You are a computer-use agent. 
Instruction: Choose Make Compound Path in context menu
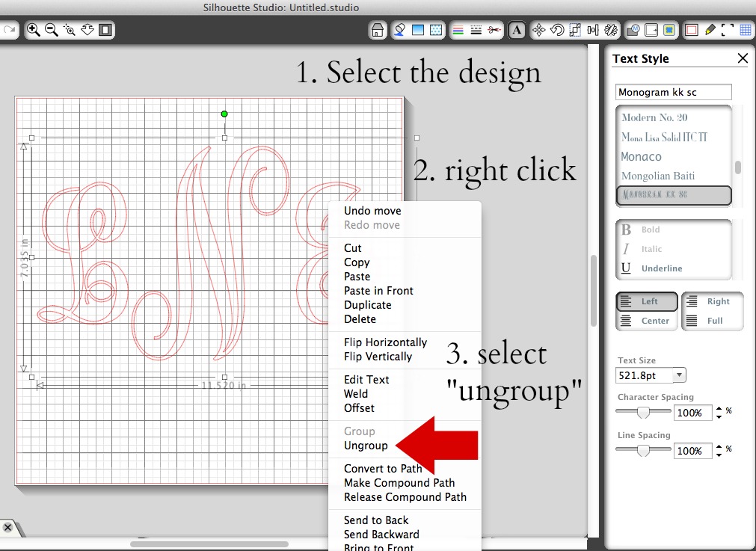(x=399, y=482)
